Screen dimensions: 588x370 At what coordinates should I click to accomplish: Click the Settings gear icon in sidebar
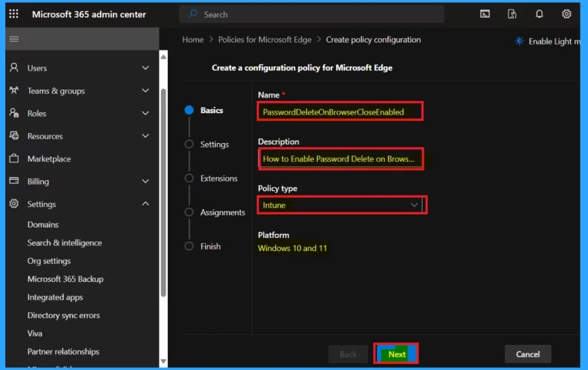(x=14, y=204)
